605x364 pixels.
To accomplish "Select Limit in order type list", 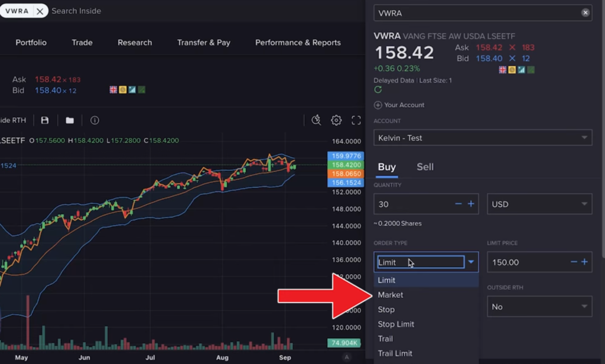I will pos(426,280).
